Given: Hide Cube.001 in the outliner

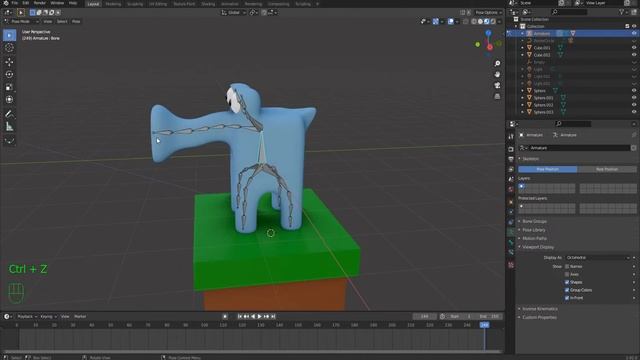Looking at the screenshot, I should [x=634, y=48].
